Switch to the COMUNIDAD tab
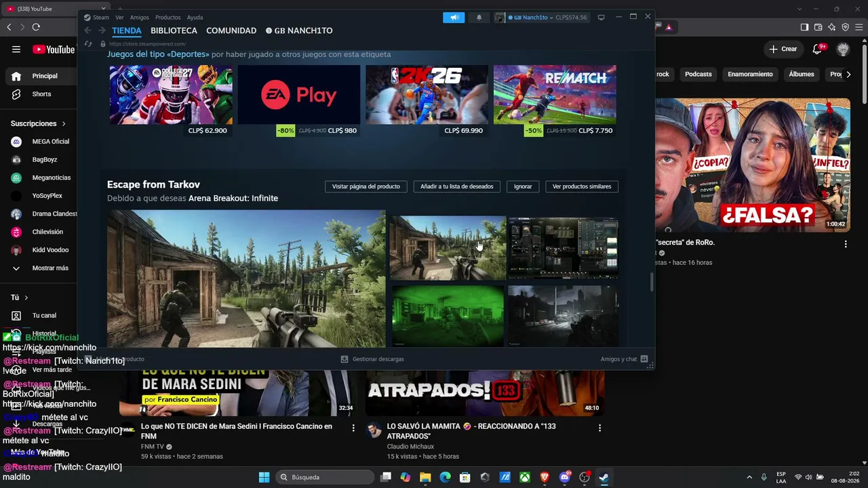Image resolution: width=868 pixels, height=488 pixels. (231, 30)
